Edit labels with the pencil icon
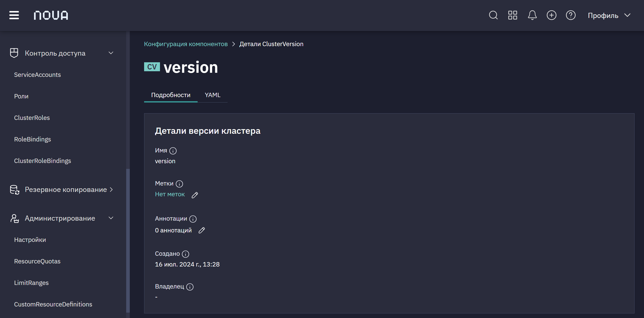 (195, 195)
